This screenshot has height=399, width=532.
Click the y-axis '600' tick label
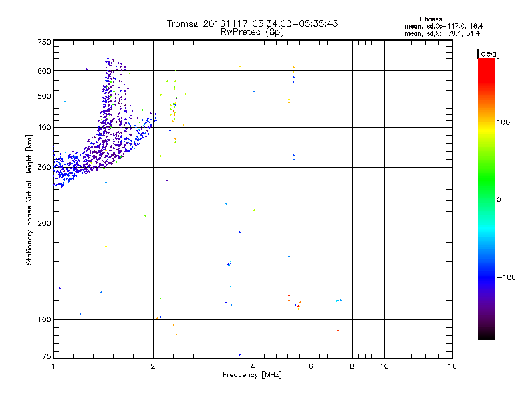pos(45,71)
